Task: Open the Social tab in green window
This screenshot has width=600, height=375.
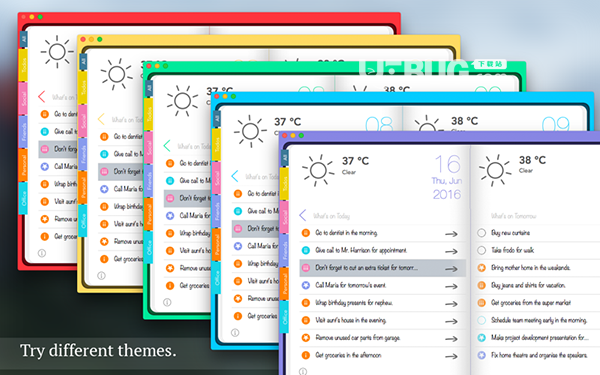Action: [148, 147]
